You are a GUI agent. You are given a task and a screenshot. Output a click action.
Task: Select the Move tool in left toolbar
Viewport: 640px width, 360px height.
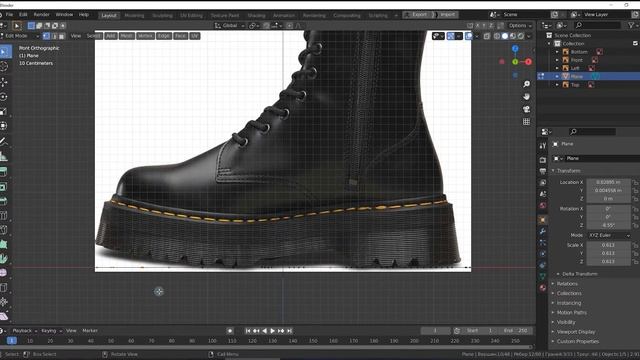point(4,82)
